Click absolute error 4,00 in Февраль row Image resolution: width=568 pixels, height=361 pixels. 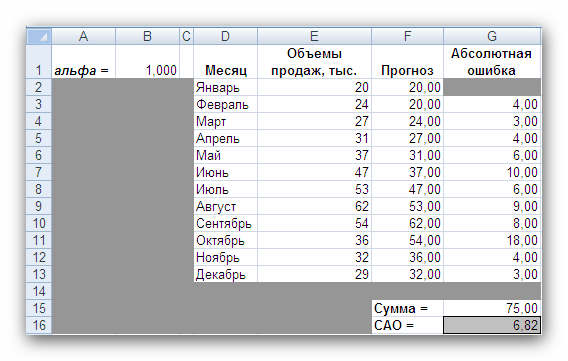point(492,104)
